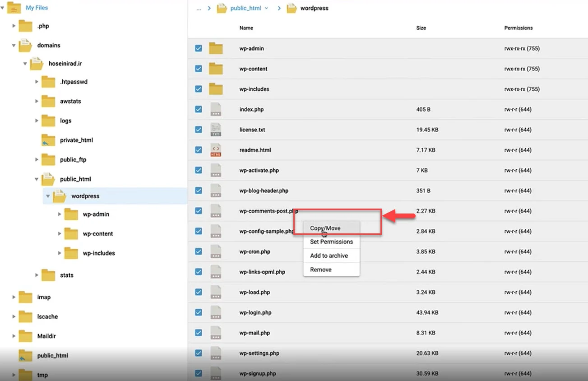Uncheck the license.txt checkbox
588x381 pixels.
pos(199,130)
